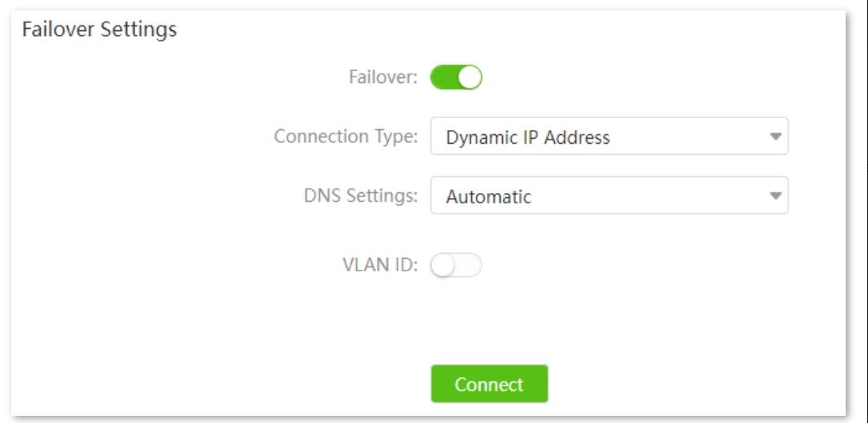
Task: Open the Connection Type dropdown
Action: (x=608, y=136)
